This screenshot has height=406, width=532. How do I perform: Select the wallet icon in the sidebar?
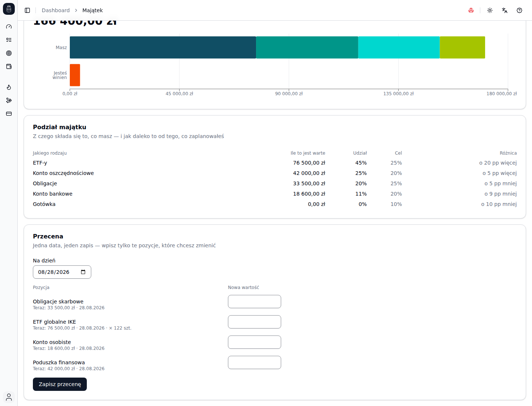[x=9, y=66]
